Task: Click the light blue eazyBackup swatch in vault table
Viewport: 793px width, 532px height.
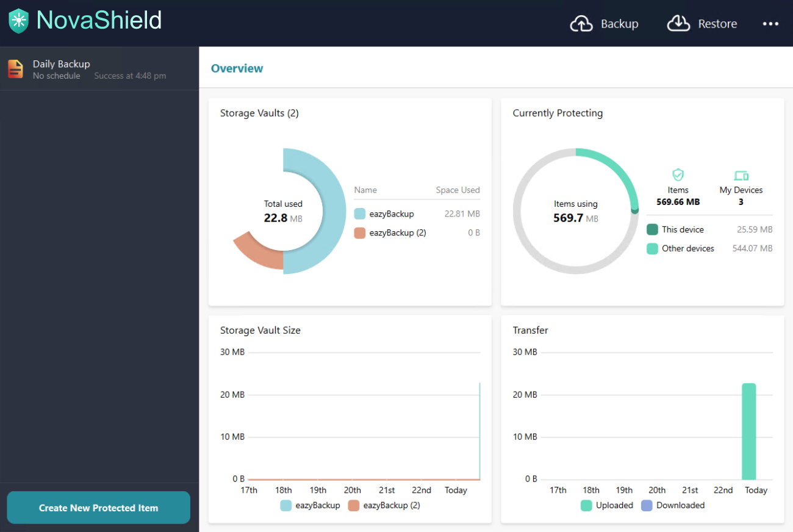Action: point(360,214)
